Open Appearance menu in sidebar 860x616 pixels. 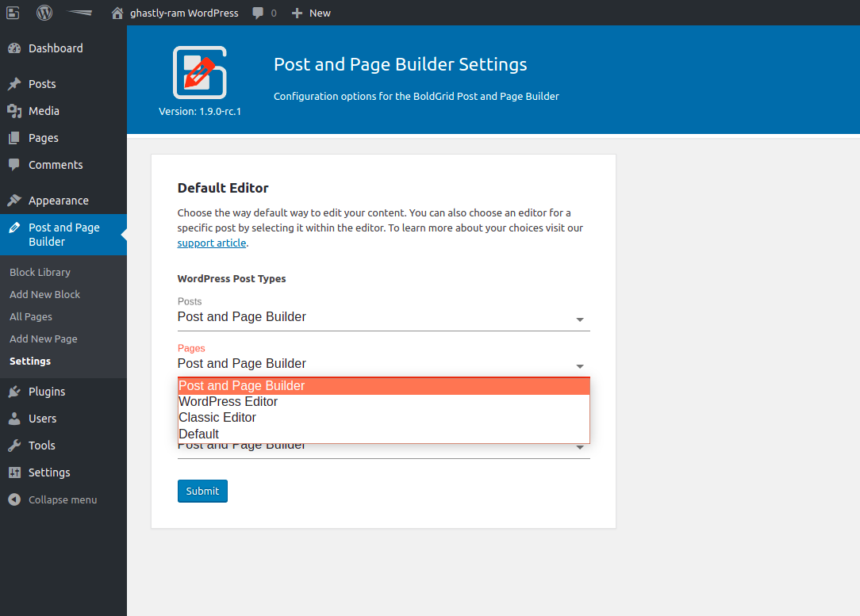click(59, 201)
